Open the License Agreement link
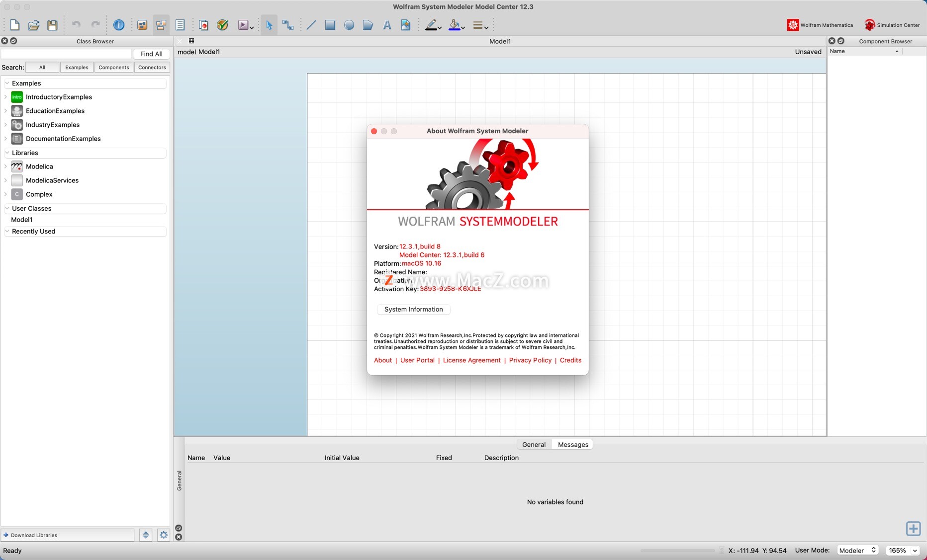Screen dimensions: 927x560 (x=472, y=360)
